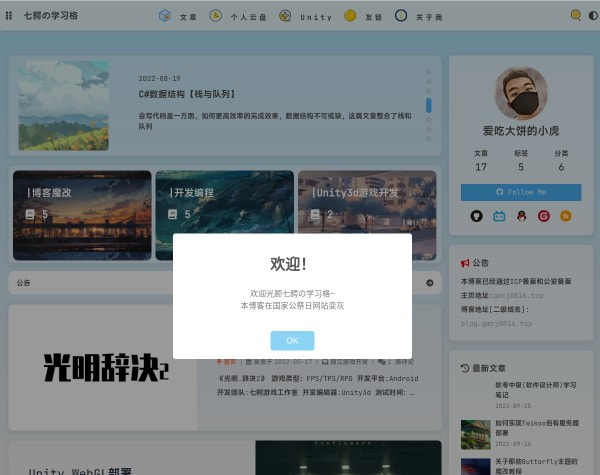Open the 文章 navigation menu
The width and height of the screenshot is (600, 475).
pos(178,16)
